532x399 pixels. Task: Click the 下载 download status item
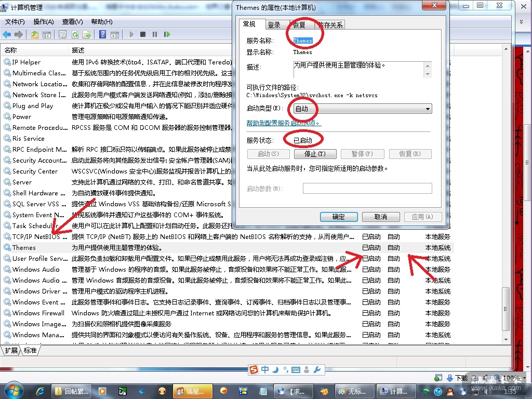click(458, 378)
